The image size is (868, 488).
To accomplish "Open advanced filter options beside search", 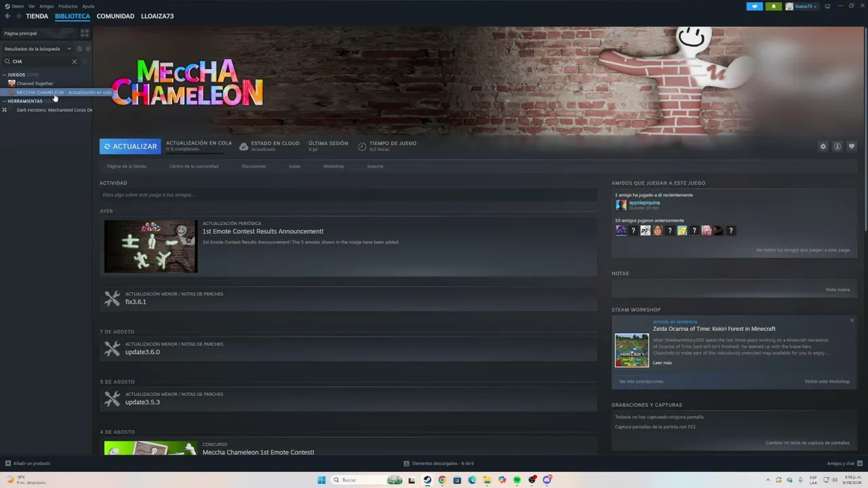I will 85,62.
